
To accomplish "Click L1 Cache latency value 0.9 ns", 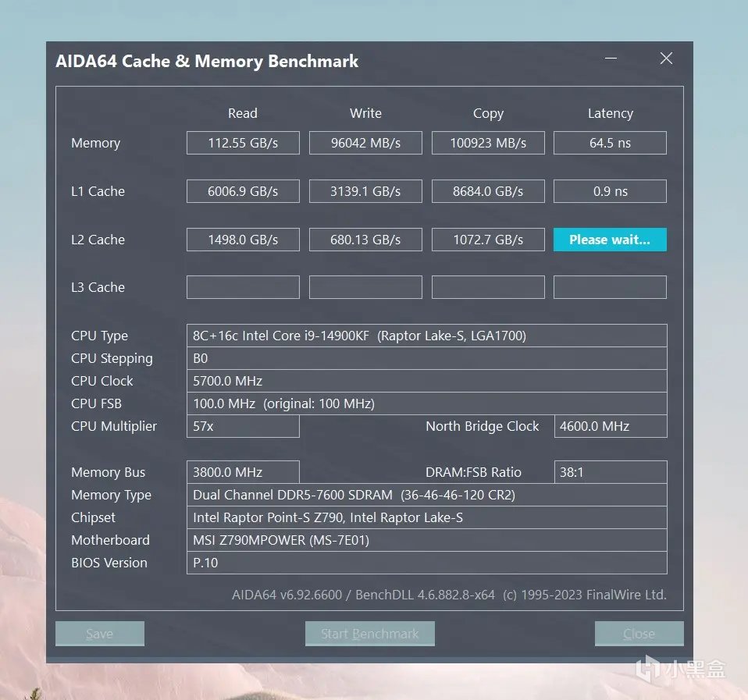I will pyautogui.click(x=610, y=191).
